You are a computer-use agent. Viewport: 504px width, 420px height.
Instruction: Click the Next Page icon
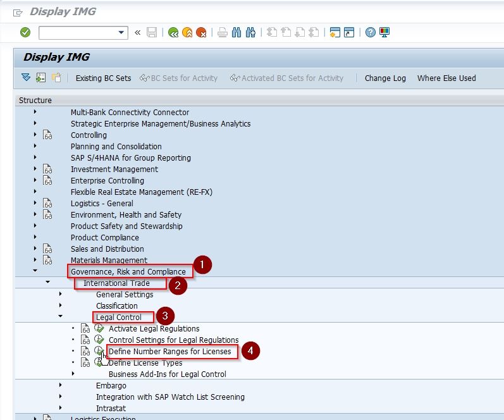(x=300, y=32)
